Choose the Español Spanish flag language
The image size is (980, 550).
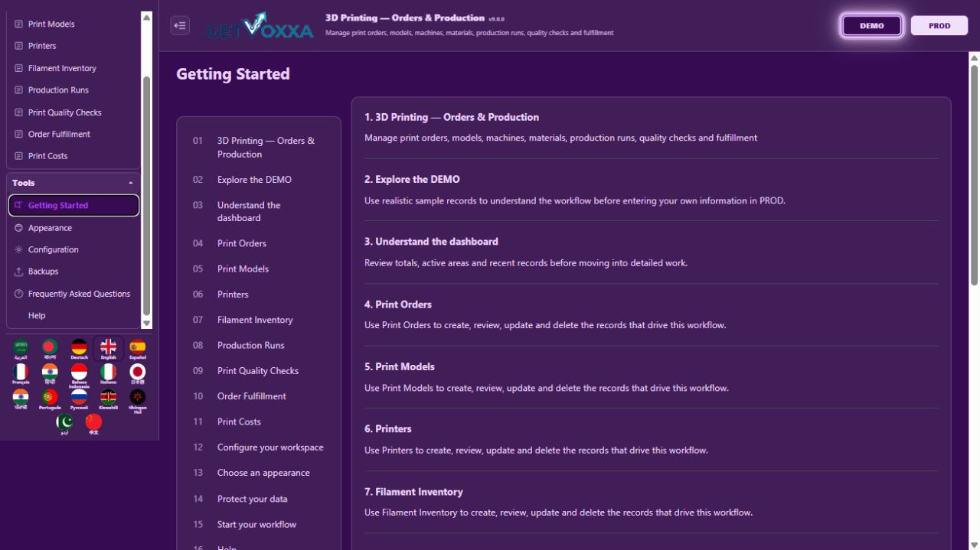point(138,349)
